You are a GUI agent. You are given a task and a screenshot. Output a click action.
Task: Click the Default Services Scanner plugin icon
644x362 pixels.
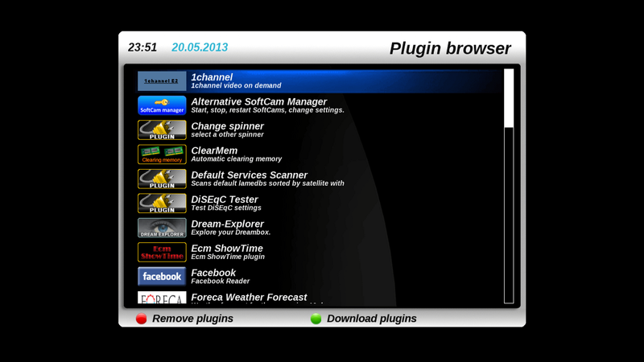162,179
